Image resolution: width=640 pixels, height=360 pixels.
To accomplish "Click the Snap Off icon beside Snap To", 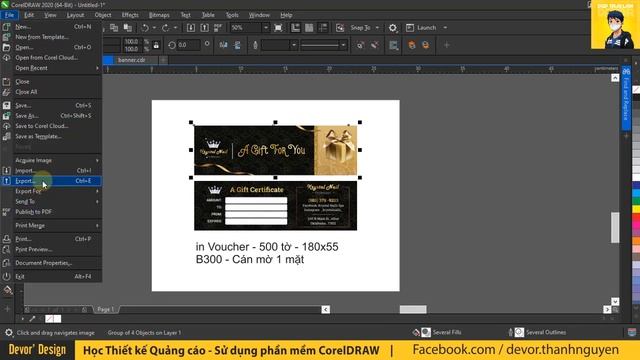I will pos(340,28).
